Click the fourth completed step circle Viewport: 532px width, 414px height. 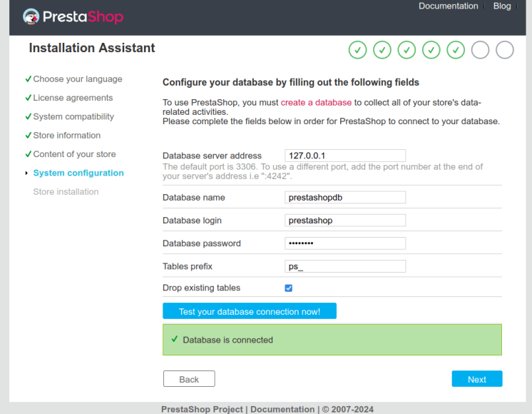(431, 50)
